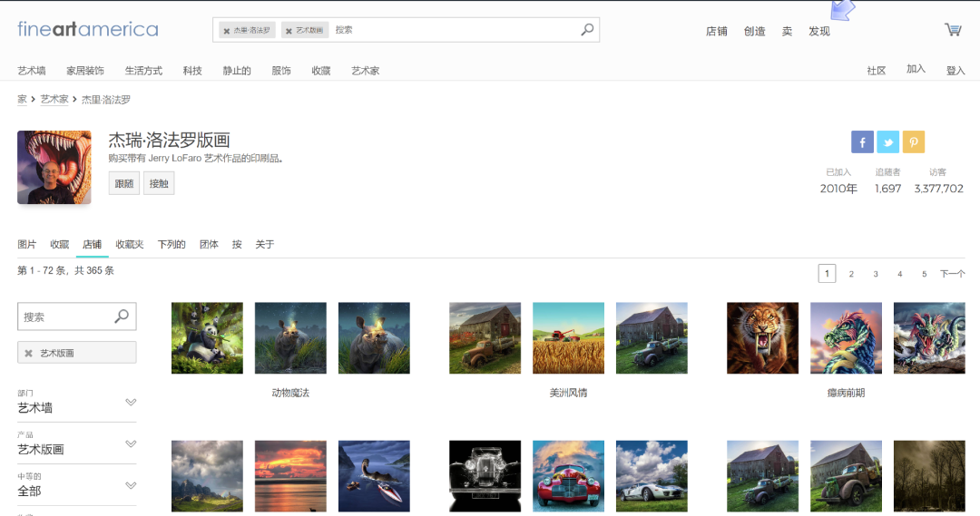
Task: Share the page on Facebook
Action: (x=862, y=141)
